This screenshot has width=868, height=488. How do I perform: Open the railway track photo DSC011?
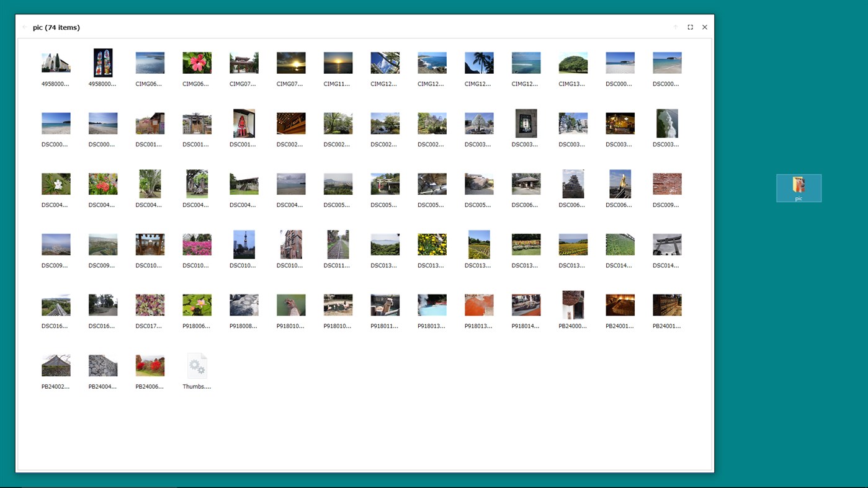click(x=338, y=244)
